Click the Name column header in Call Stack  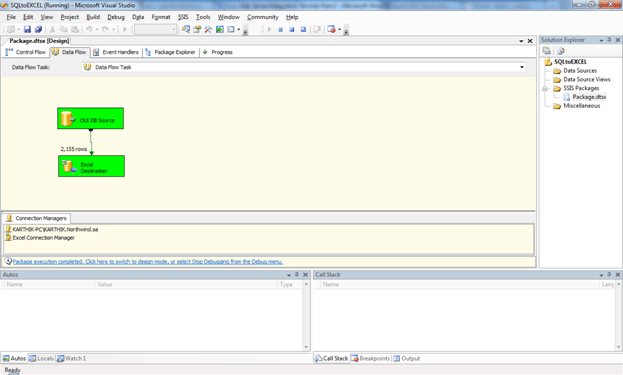(460, 284)
